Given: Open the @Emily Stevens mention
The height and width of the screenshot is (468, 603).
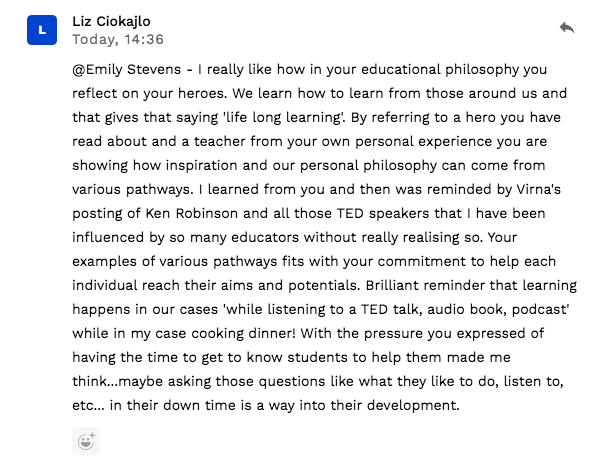Looking at the screenshot, I should pos(127,70).
